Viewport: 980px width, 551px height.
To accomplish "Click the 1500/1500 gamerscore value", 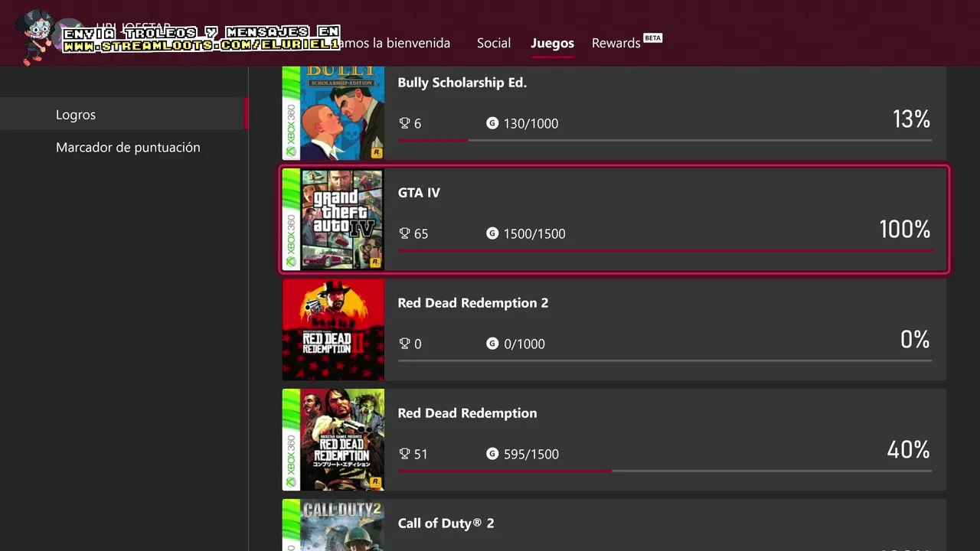I will [534, 233].
